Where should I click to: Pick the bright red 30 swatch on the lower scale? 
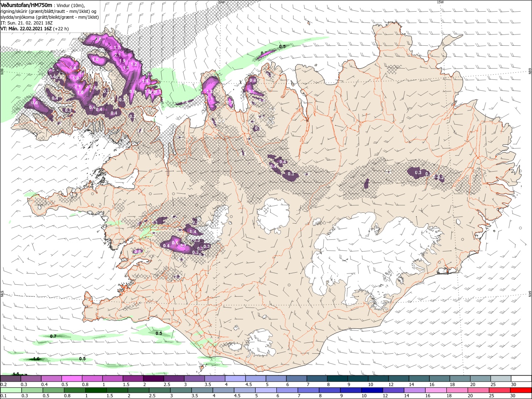pyautogui.click(x=520, y=390)
